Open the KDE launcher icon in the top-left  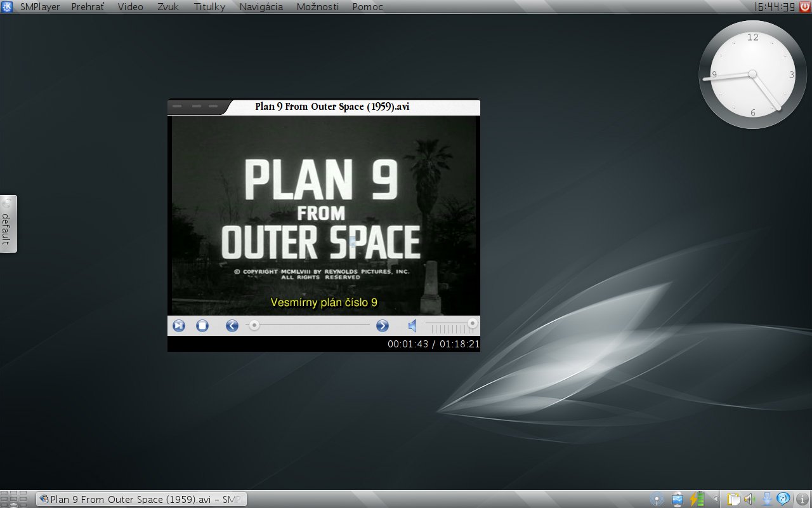[8, 7]
